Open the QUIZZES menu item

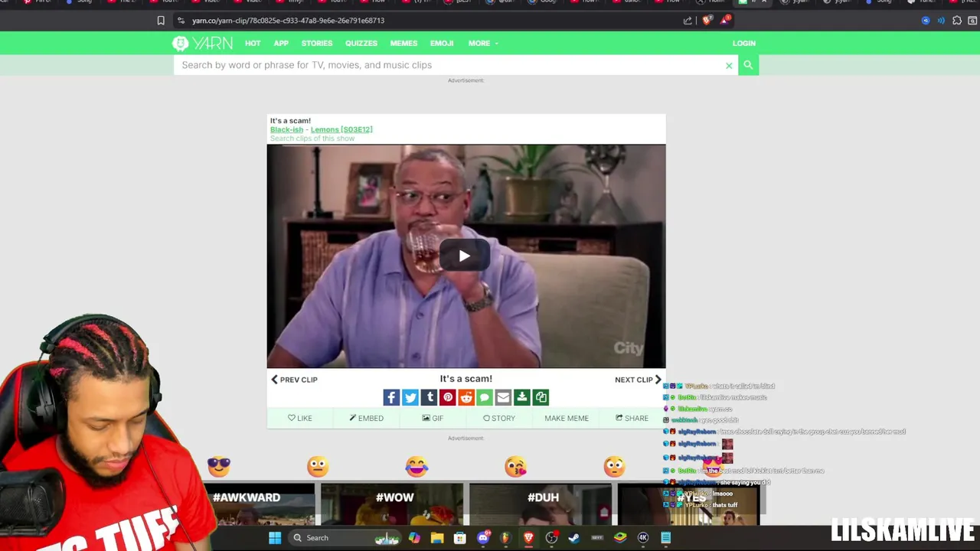pos(361,44)
